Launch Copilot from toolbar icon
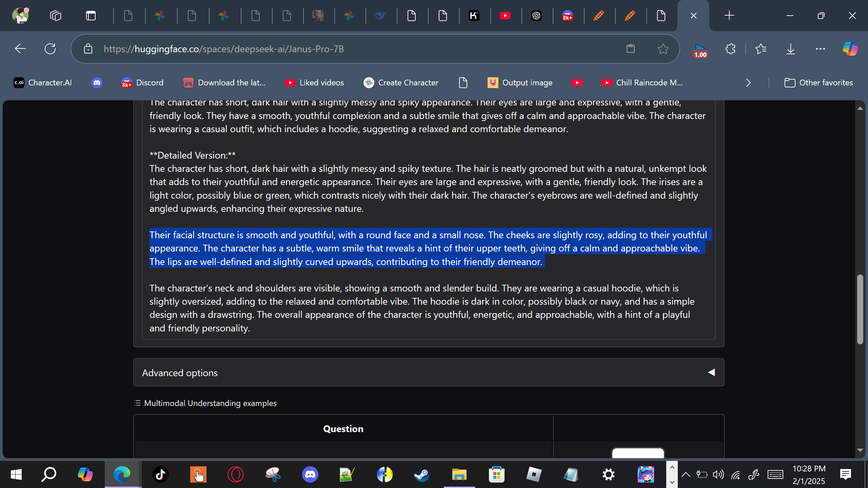 [x=850, y=49]
